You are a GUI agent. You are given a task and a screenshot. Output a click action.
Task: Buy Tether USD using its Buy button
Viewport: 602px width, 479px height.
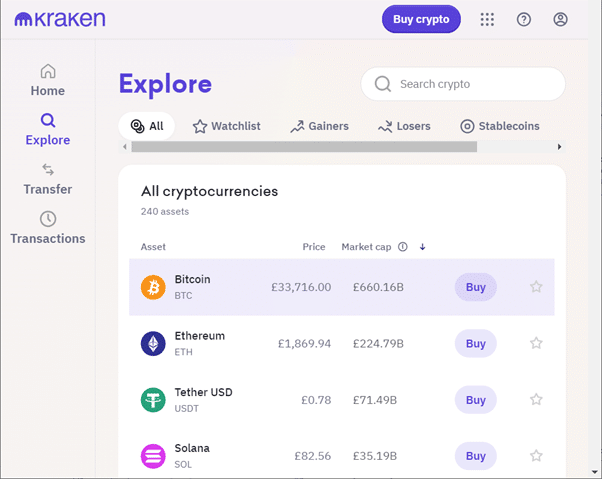coord(476,400)
